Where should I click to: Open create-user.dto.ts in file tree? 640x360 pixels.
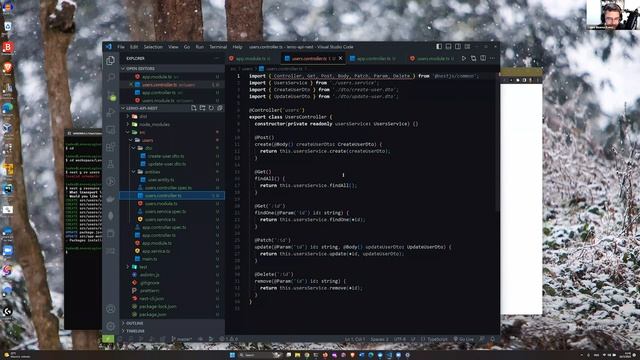tap(172, 156)
